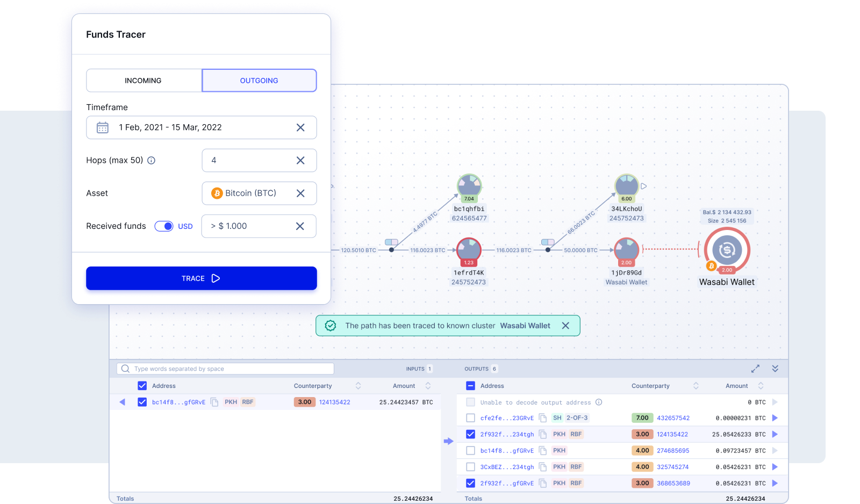
Task: Toggle checkbox for input bc14f8...gfGRvE
Action: tap(142, 402)
